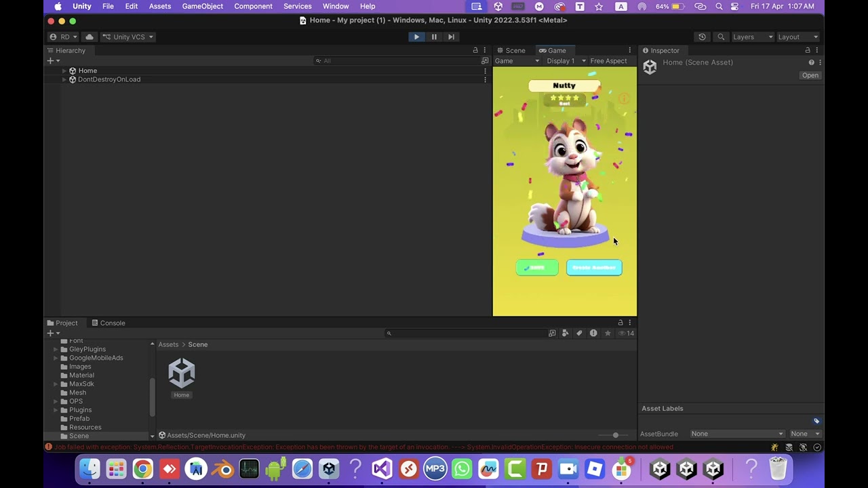The image size is (868, 488).
Task: Toggle the favorites star in Project toolbar
Action: click(608, 333)
